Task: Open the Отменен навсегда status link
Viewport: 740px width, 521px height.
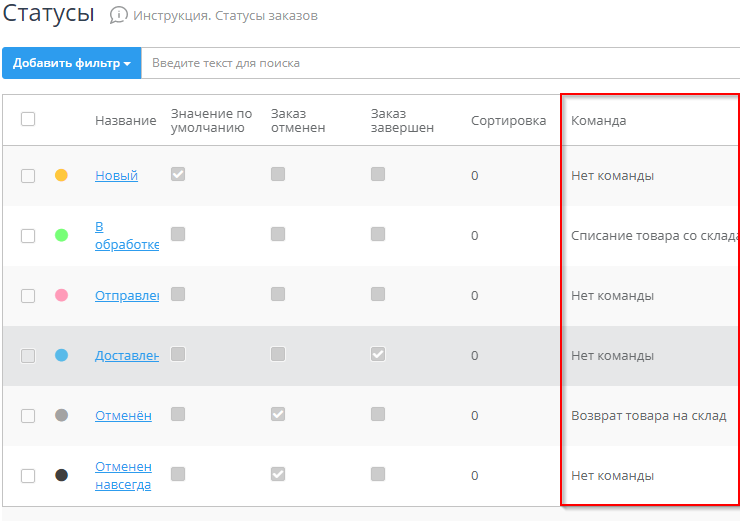Action: coord(123,476)
